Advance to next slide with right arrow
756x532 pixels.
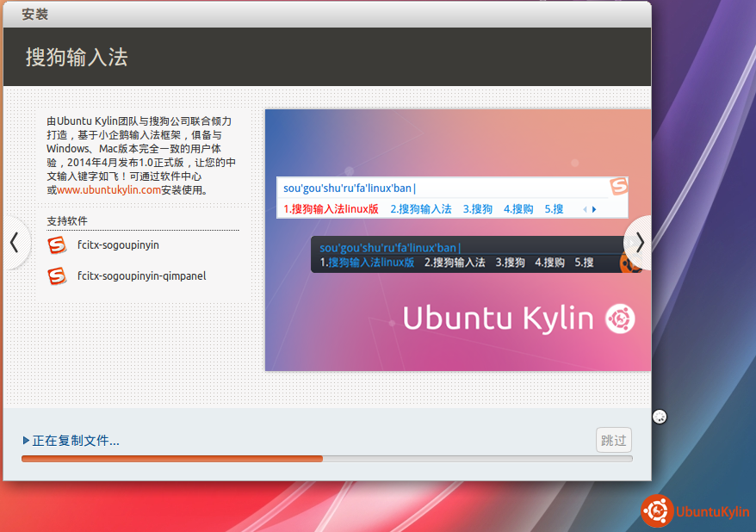(x=640, y=243)
